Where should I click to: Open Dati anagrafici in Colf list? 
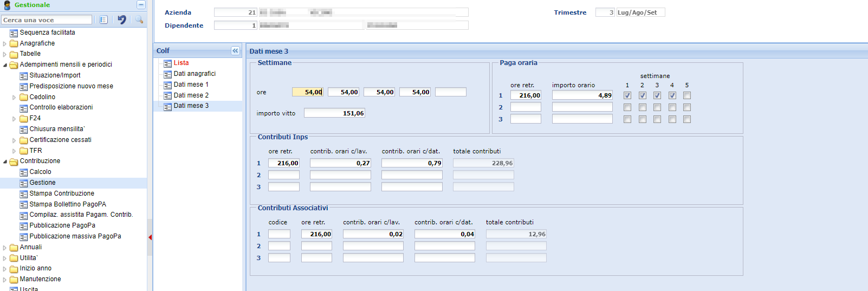coord(195,74)
